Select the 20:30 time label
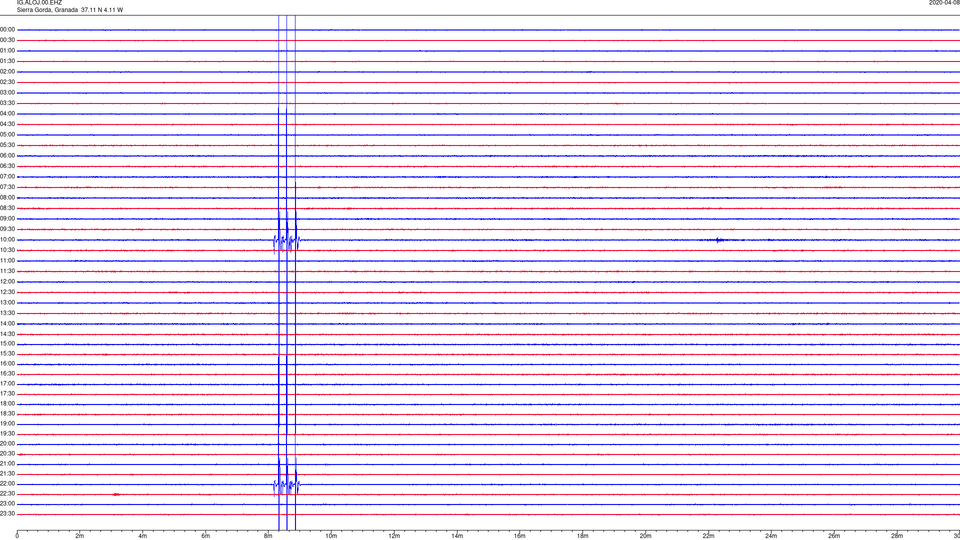 [7, 453]
